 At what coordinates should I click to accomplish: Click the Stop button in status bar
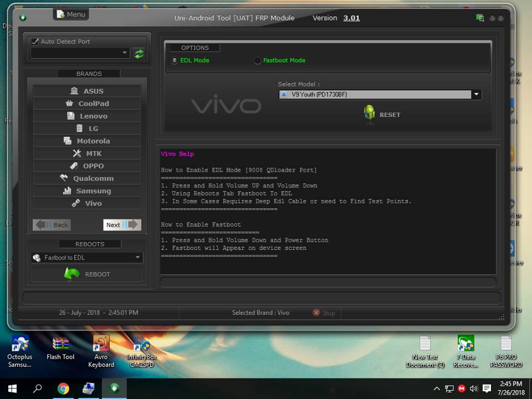[324, 313]
